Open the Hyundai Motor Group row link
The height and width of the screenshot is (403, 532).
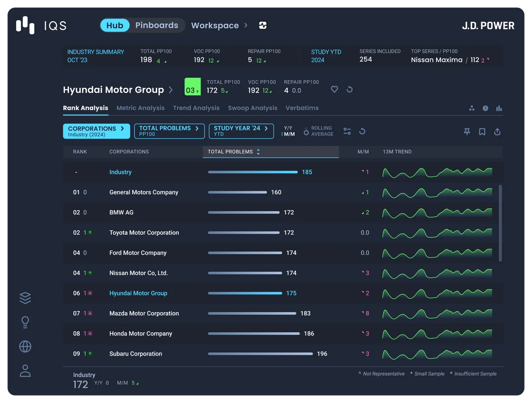click(x=138, y=293)
